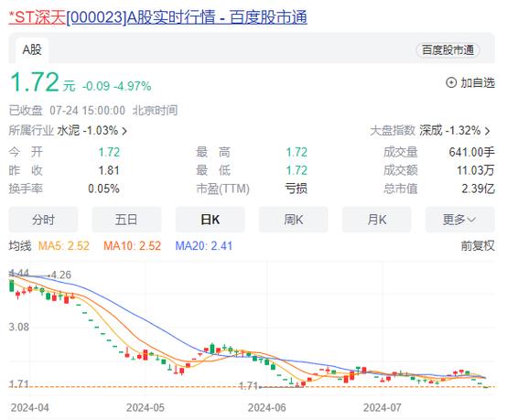Click the 4.26 high price marker on chart
Screen dimensions: 507x420
click(x=61, y=275)
